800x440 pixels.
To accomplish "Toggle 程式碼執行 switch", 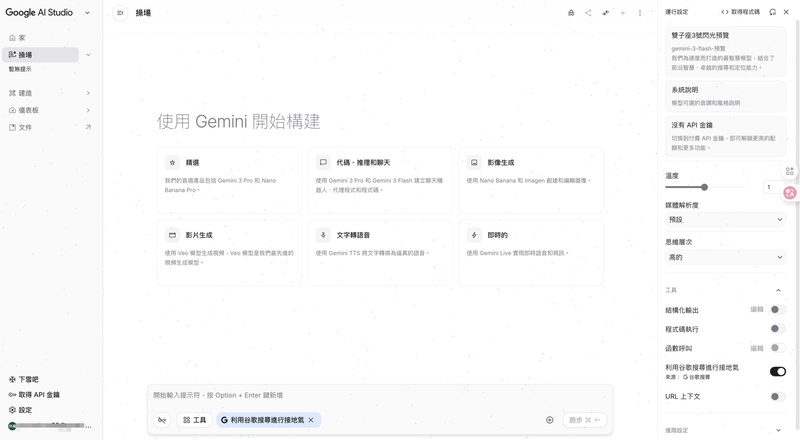I will click(x=778, y=329).
